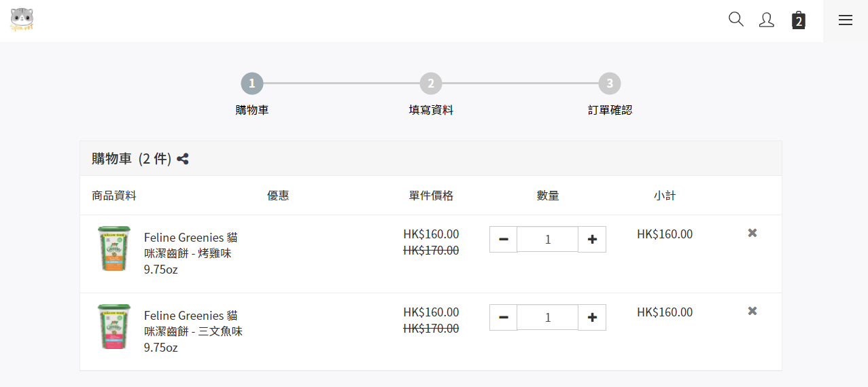The height and width of the screenshot is (387, 868).
Task: Open the user account icon
Action: click(x=766, y=20)
